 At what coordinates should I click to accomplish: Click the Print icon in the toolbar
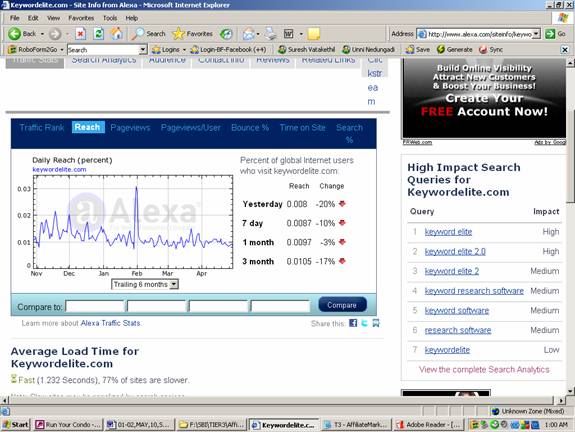271,34
